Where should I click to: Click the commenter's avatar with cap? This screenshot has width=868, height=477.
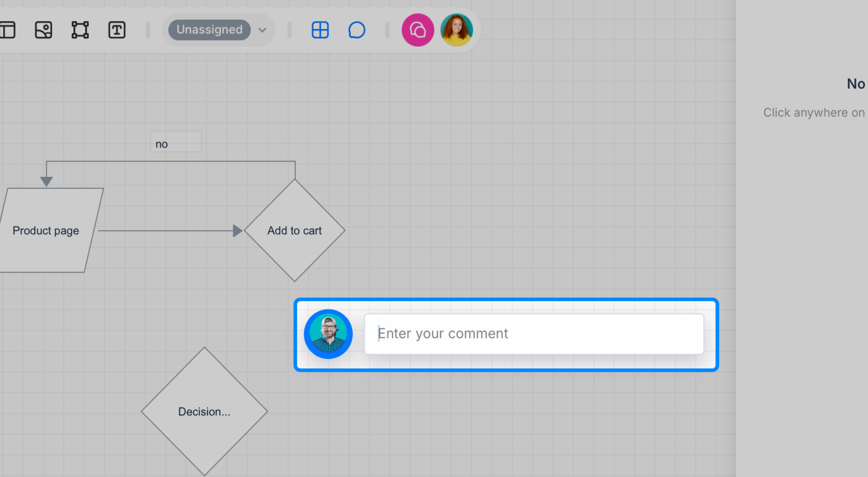point(328,334)
